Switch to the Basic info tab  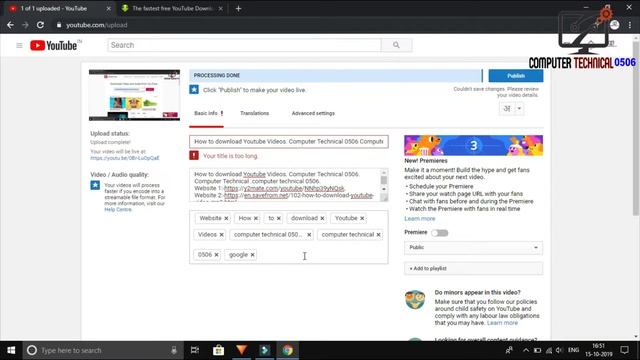pos(206,113)
